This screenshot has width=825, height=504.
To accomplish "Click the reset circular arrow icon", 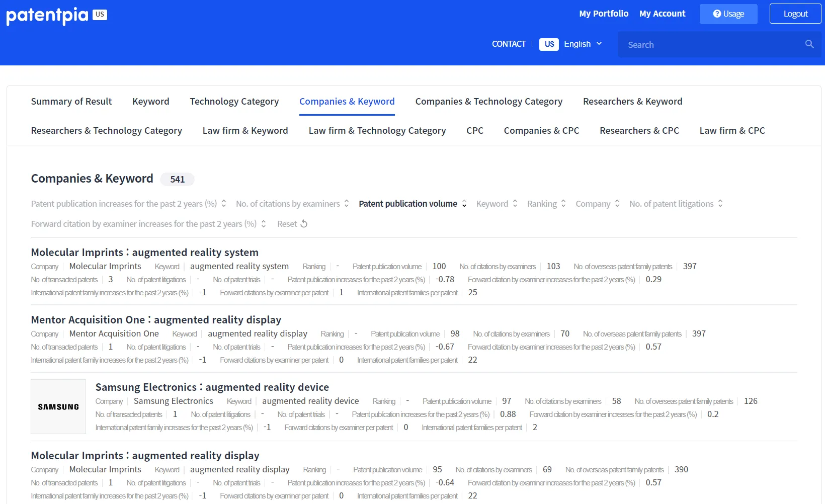I will pyautogui.click(x=304, y=224).
